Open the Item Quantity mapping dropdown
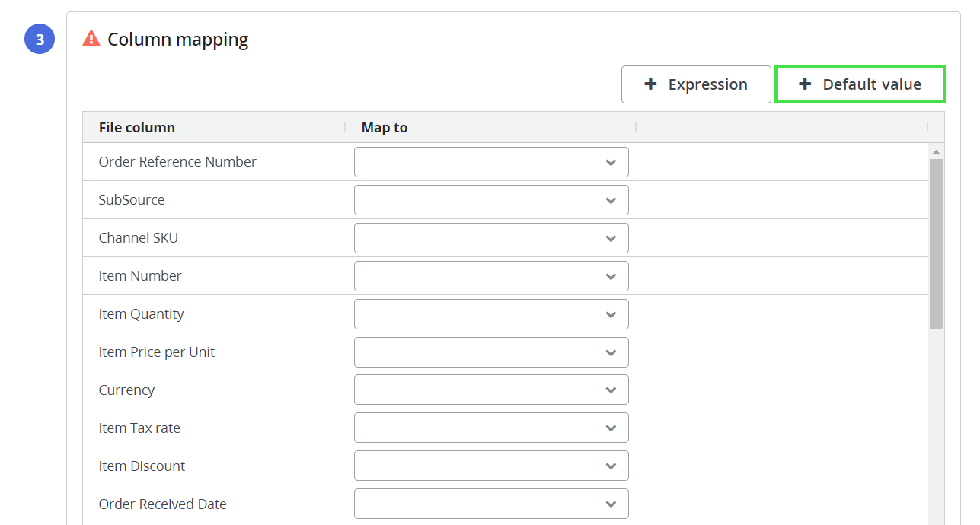The width and height of the screenshot is (980, 525). click(x=491, y=314)
